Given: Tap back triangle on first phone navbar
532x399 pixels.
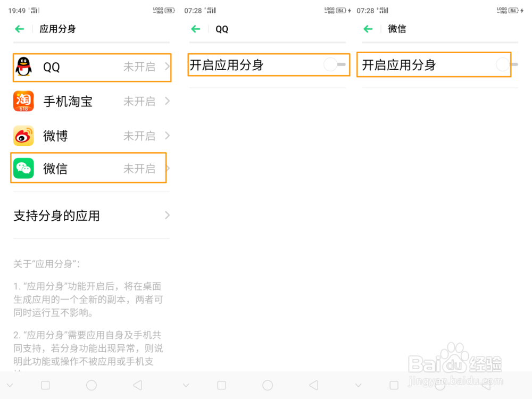Looking at the screenshot, I should pyautogui.click(x=137, y=385).
